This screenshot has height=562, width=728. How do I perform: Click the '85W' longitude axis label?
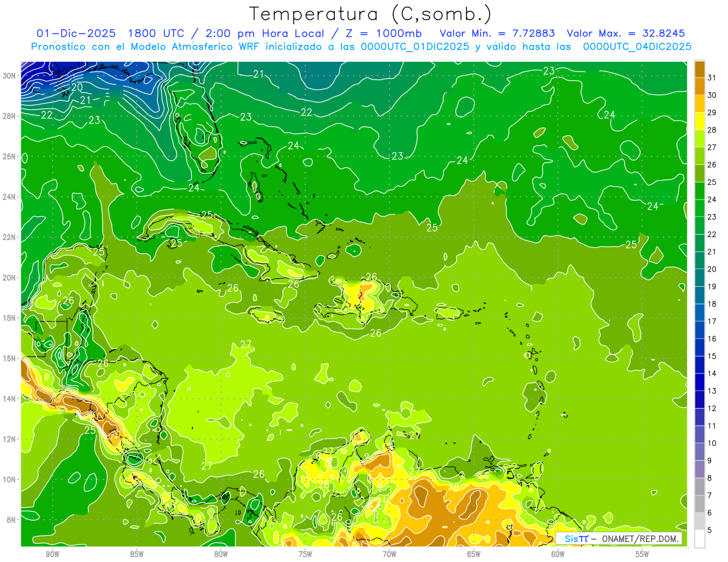coord(137,555)
